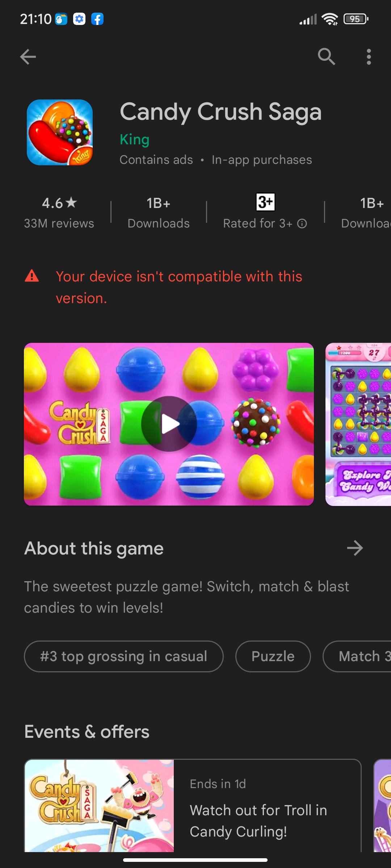This screenshot has width=391, height=868.
Task: Tap the 3+ content rating badge
Action: point(265,202)
